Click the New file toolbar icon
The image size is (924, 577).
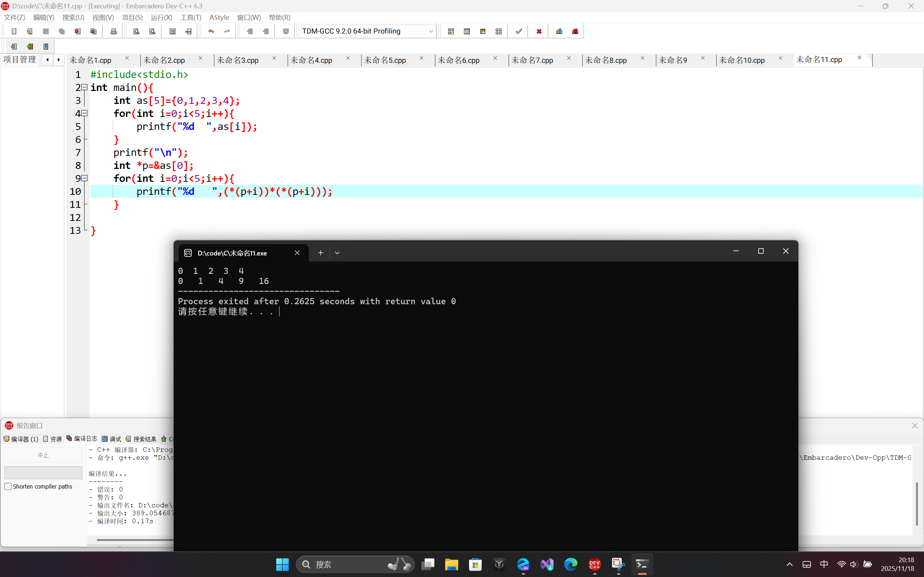click(x=14, y=31)
